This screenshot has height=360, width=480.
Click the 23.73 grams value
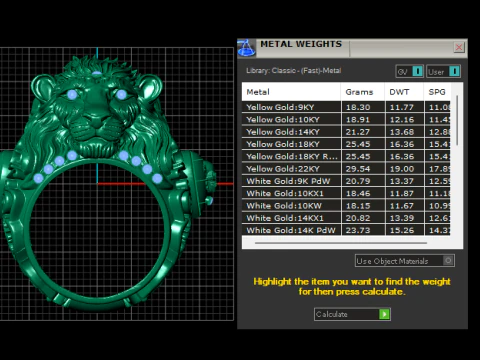click(358, 230)
